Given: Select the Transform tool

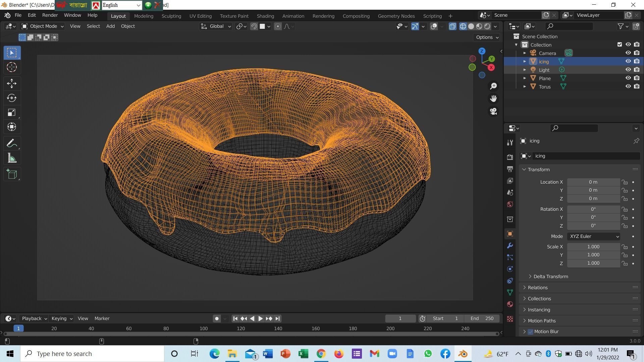Looking at the screenshot, I should pyautogui.click(x=12, y=127).
